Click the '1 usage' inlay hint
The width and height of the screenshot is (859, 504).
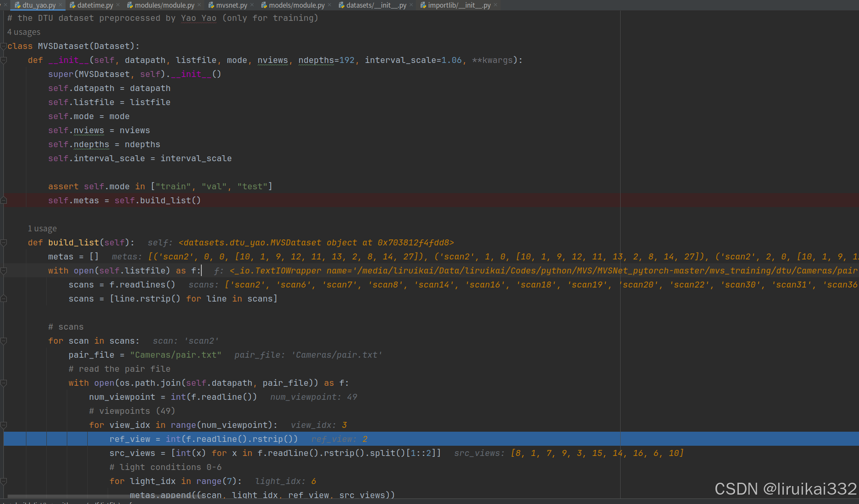pyautogui.click(x=42, y=228)
